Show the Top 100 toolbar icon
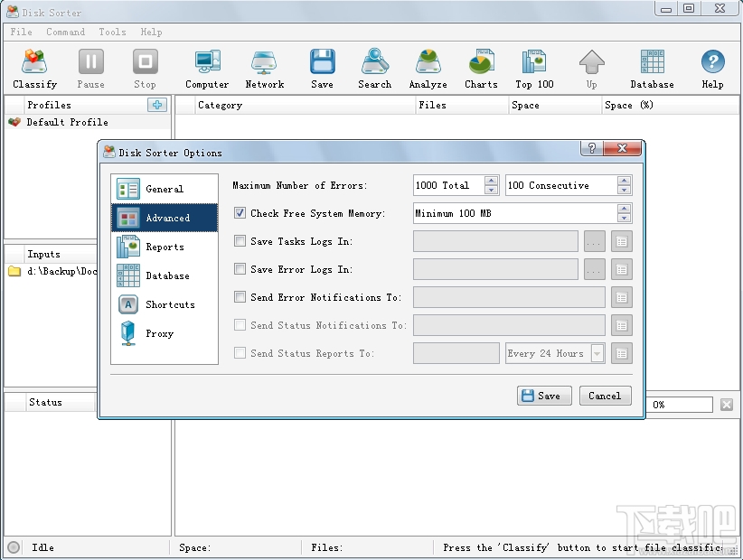This screenshot has height=560, width=743. point(534,70)
